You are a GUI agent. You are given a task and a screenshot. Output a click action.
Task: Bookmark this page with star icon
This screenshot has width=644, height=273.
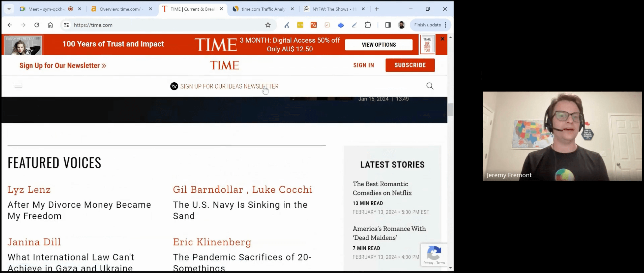click(x=268, y=25)
